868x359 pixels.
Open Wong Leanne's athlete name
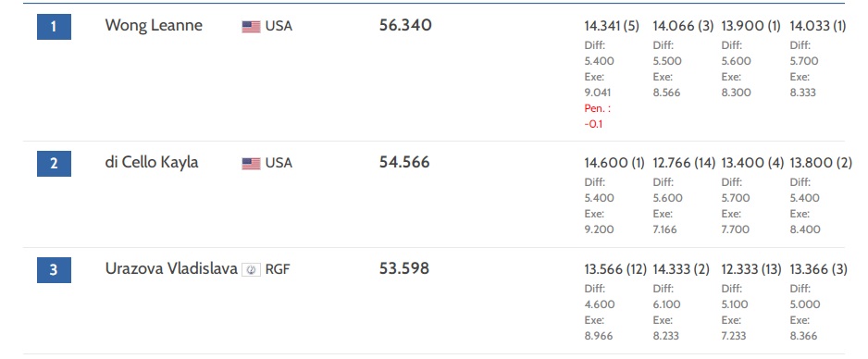coord(154,26)
